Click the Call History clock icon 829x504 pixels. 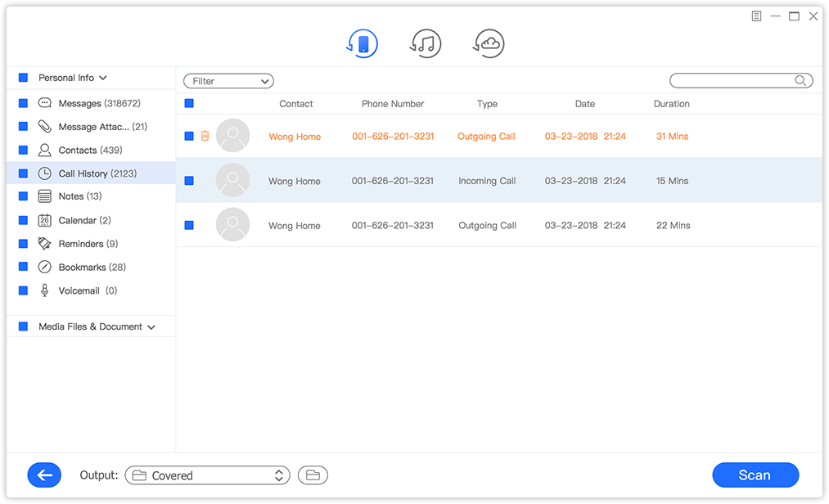45,173
